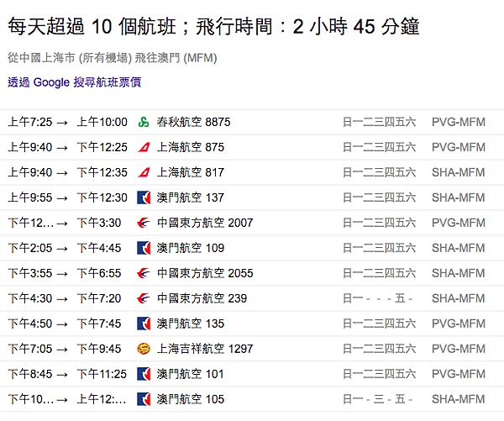
Task: Click the Air Macau logo beside flight 101
Action: coord(144,374)
